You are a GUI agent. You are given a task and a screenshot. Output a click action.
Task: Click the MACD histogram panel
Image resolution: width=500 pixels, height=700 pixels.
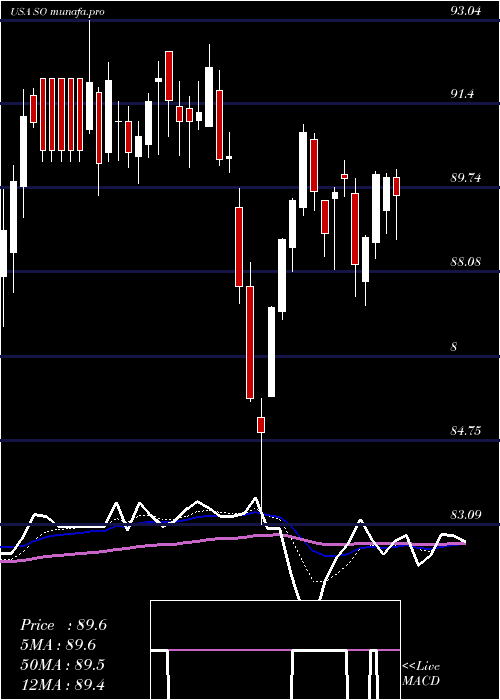(275, 650)
